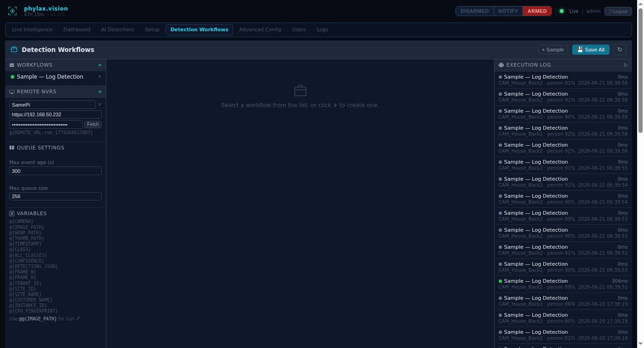This screenshot has width=644, height=348.
Task: Refresh the execution log
Action: (x=626, y=65)
